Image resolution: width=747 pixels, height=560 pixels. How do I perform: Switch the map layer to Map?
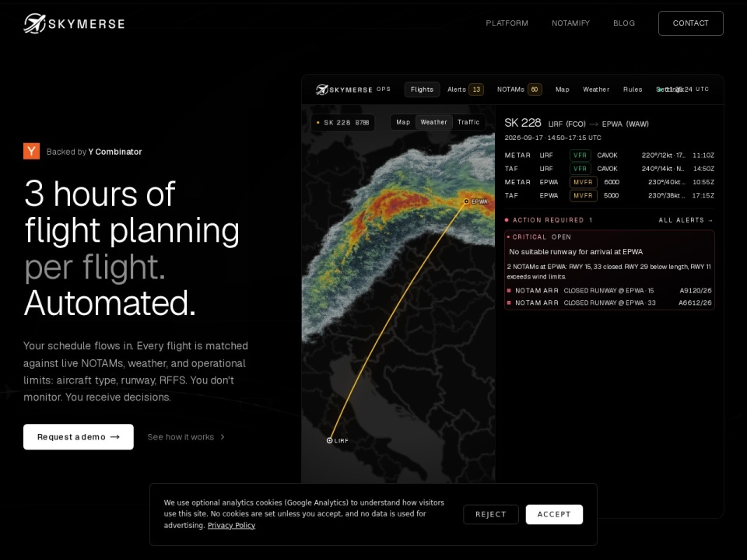(x=403, y=122)
